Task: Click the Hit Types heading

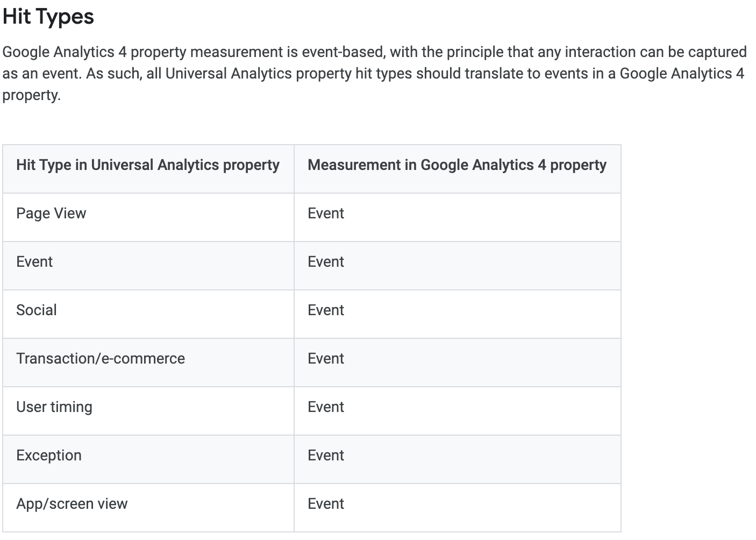Action: 48,17
